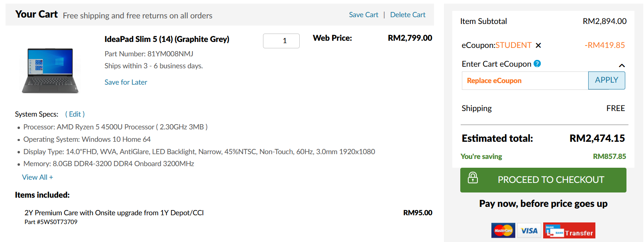Expand specs with View All +
The image size is (644, 242).
37,177
